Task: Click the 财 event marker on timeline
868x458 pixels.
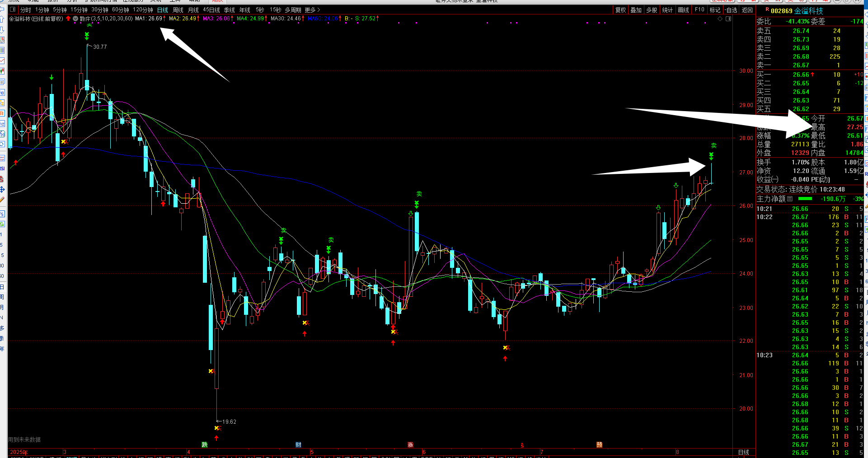Action: pos(298,445)
